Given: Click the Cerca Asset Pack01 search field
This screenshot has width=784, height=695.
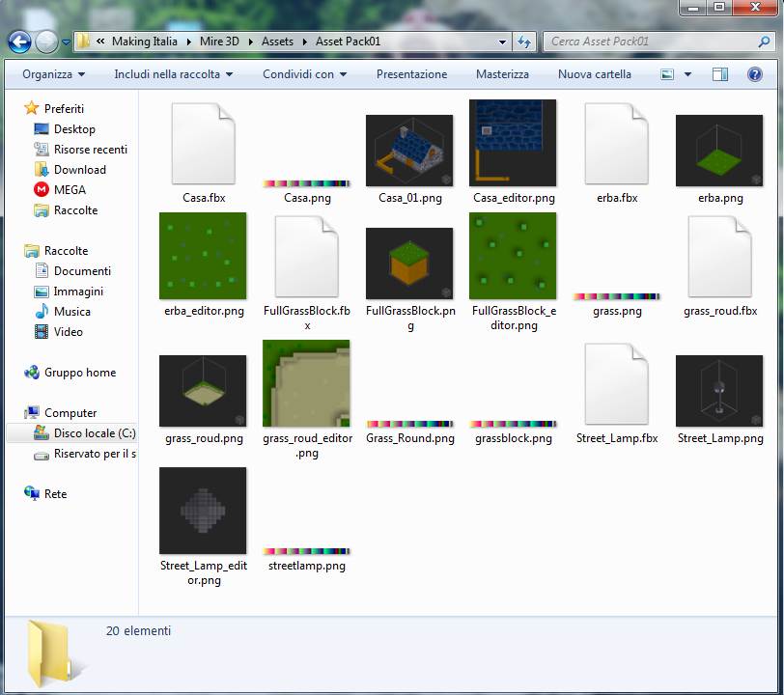Looking at the screenshot, I should point(650,42).
